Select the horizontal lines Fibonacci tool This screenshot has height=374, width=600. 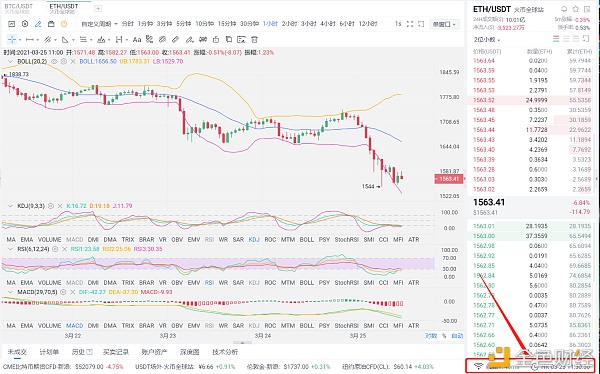click(x=83, y=39)
